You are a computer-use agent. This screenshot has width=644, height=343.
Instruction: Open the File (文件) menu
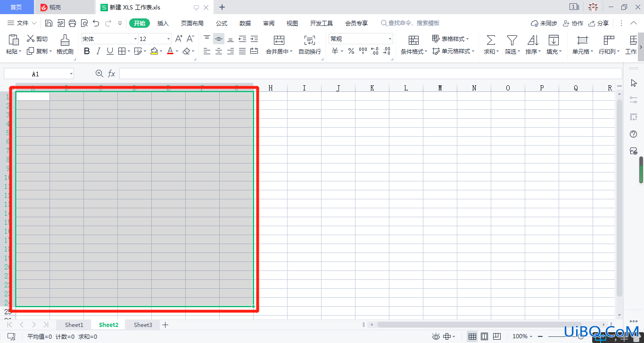click(x=22, y=23)
